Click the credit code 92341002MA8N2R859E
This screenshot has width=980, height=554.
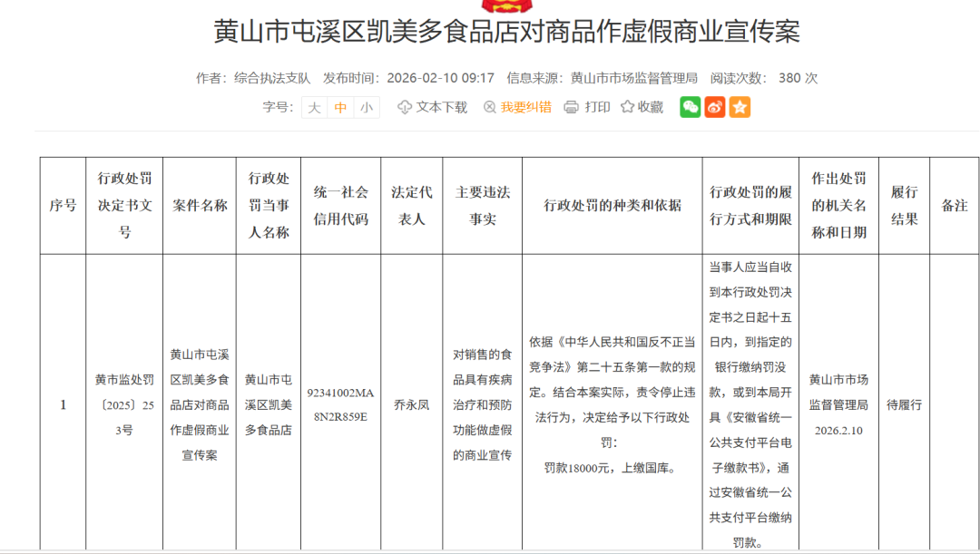[340, 404]
